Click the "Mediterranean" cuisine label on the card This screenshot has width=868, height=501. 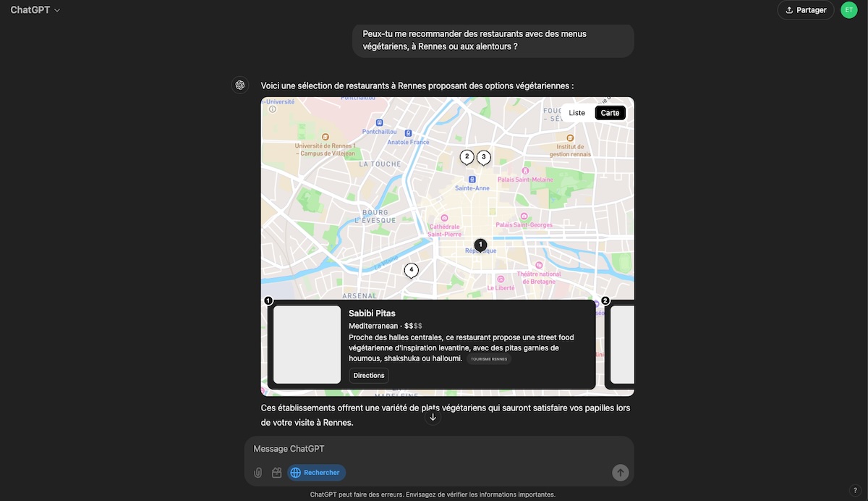point(373,326)
